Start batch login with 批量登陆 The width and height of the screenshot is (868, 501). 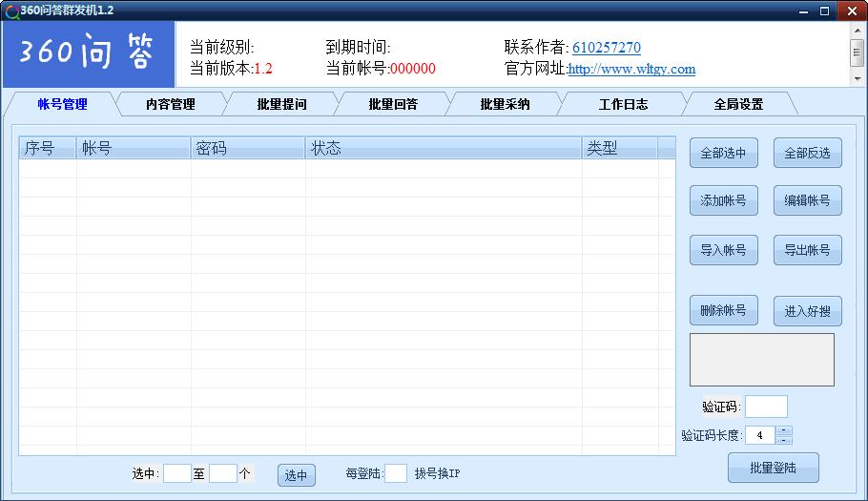(774, 468)
